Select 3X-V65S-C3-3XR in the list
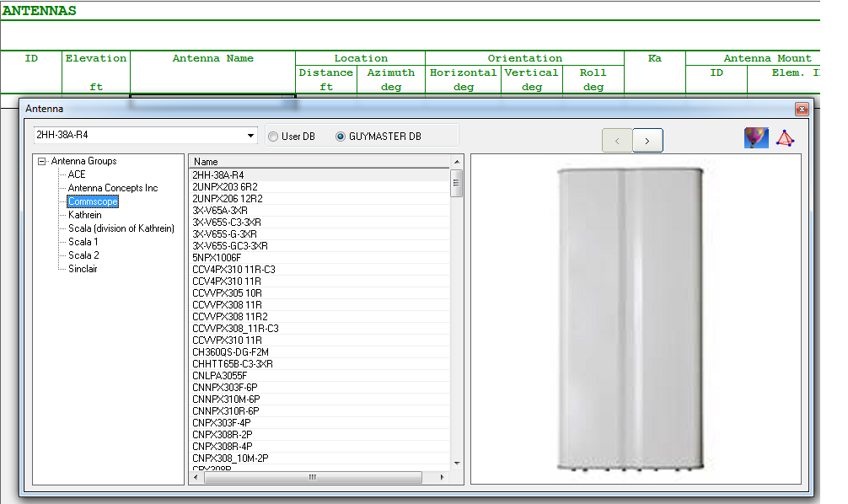848x504 pixels. point(319,223)
